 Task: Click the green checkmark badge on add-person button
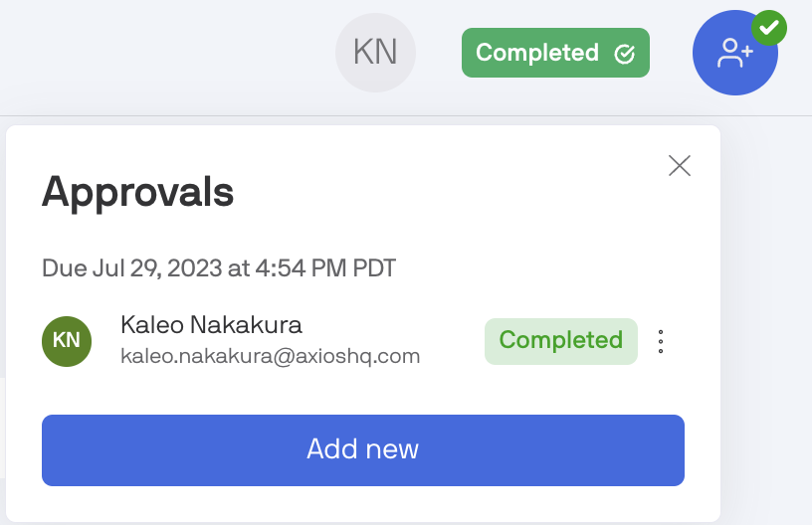(x=768, y=28)
